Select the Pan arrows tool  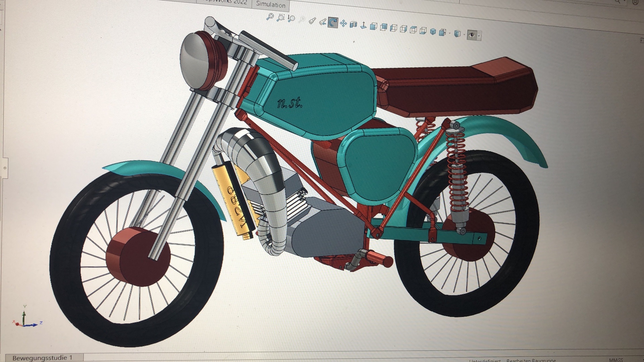(x=343, y=23)
